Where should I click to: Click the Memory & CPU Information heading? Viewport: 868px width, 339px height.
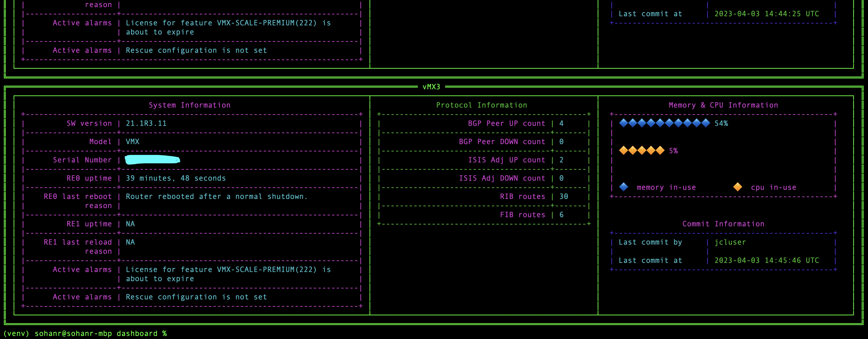pos(724,105)
